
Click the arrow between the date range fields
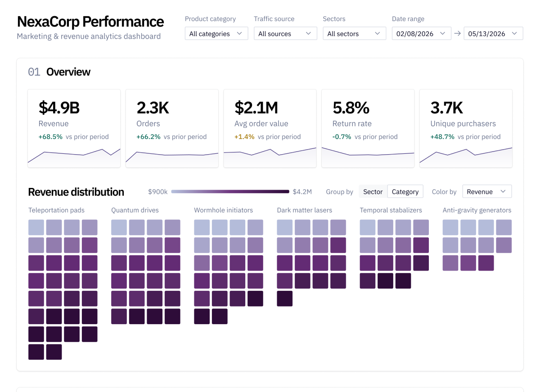click(x=458, y=34)
